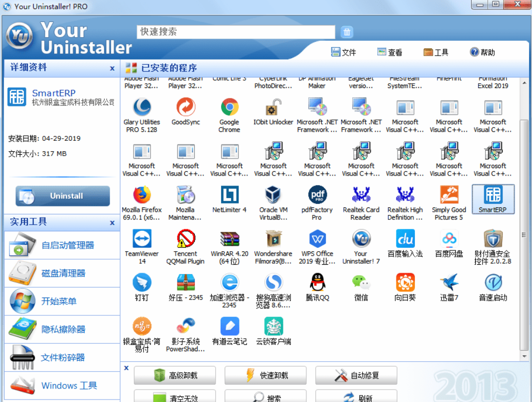532x402 pixels.
Task: Select 迅雷7 program icon
Action: 449,283
